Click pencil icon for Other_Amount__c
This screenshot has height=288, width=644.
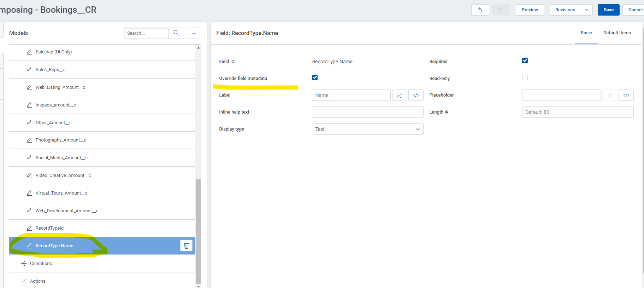tap(29, 123)
